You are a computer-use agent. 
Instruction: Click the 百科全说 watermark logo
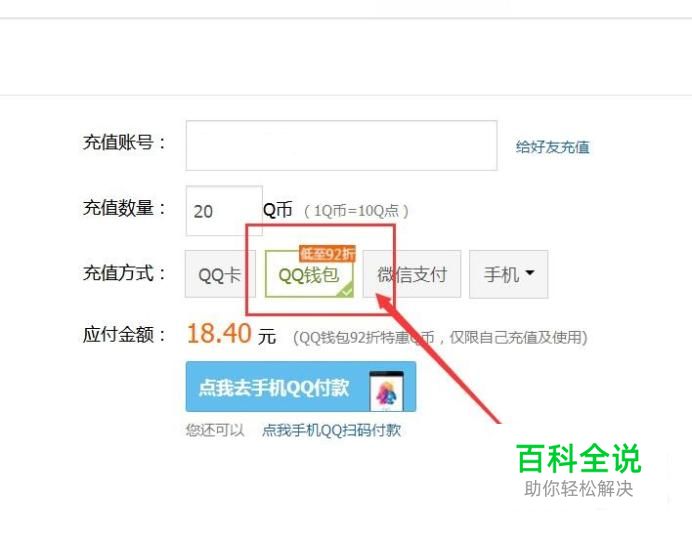tap(579, 459)
